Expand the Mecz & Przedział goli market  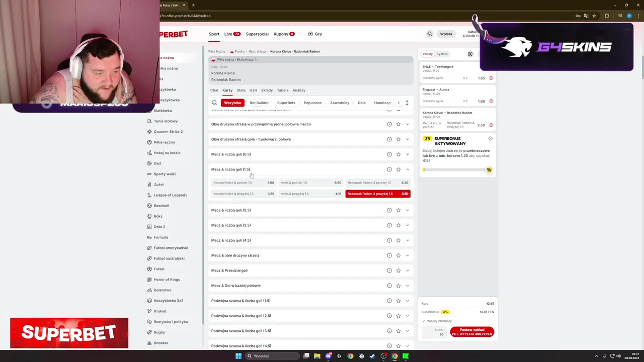(x=408, y=270)
